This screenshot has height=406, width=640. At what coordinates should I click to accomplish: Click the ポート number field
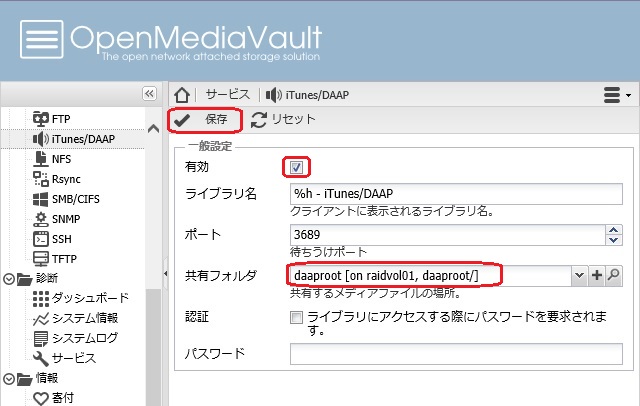pyautogui.click(x=448, y=235)
